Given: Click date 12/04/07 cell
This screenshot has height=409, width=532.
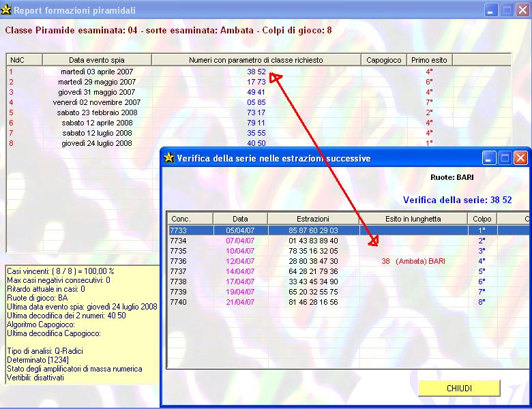Looking at the screenshot, I should 240,261.
